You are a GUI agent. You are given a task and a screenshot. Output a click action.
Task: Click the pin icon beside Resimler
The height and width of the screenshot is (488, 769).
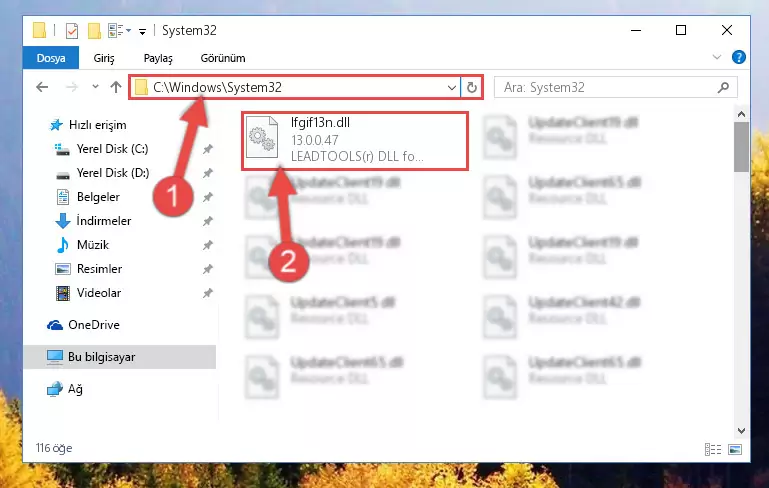[x=208, y=269]
